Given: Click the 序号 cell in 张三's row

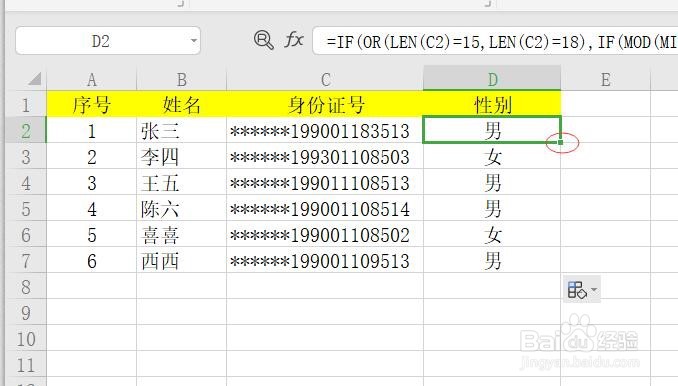Looking at the screenshot, I should click(92, 130).
